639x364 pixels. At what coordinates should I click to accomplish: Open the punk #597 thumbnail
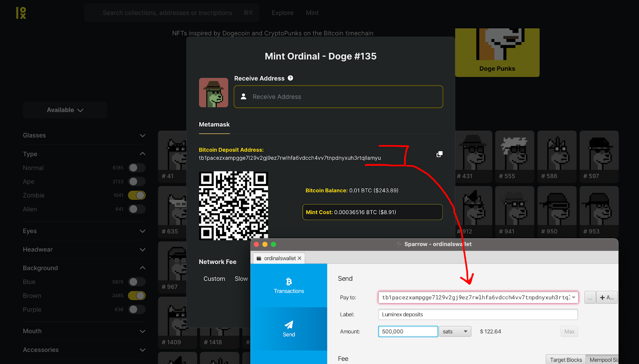click(x=599, y=156)
